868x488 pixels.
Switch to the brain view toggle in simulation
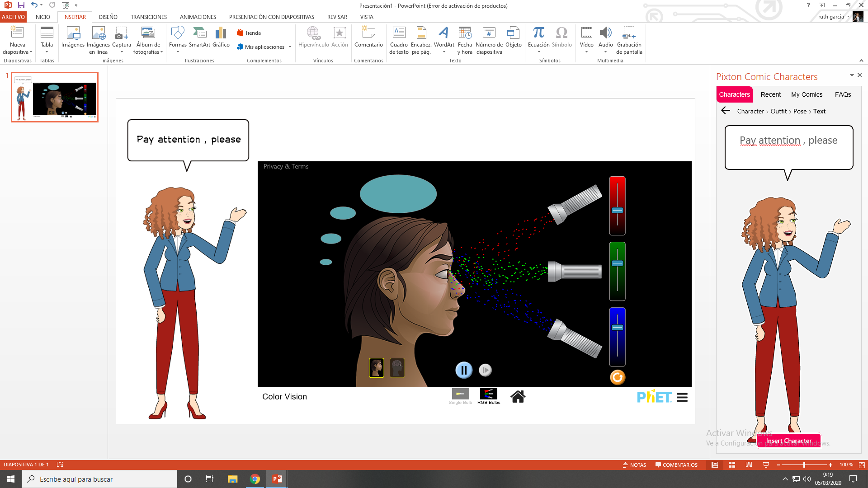[x=397, y=367]
